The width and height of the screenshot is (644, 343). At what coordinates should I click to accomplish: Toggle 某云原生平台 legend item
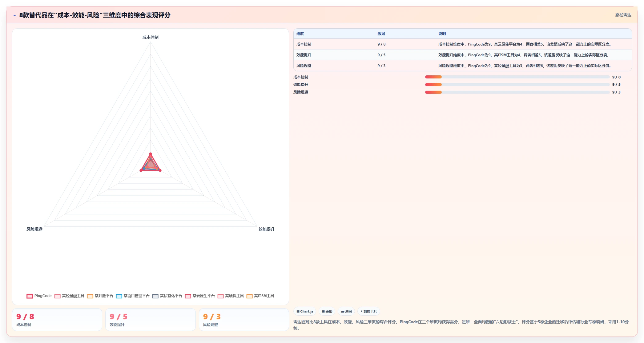tap(200, 296)
